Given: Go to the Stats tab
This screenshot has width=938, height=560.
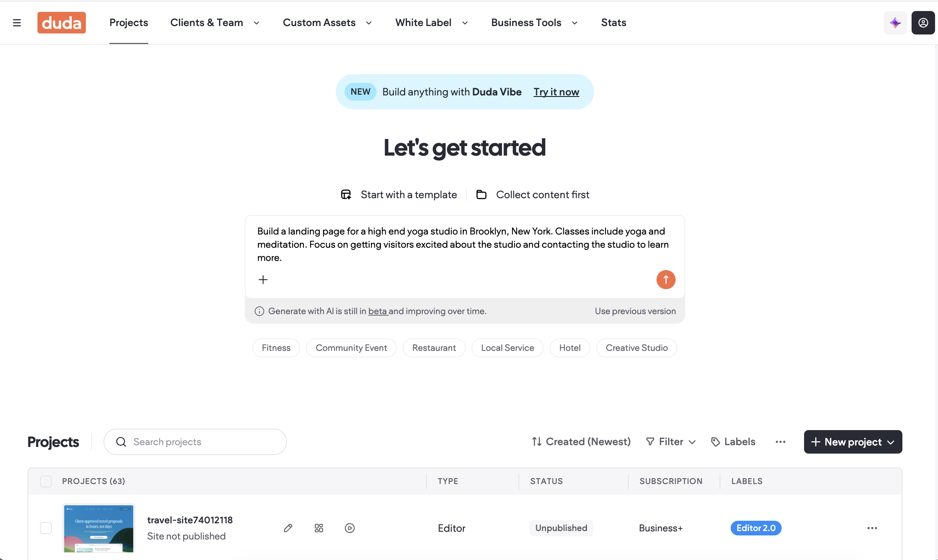Looking at the screenshot, I should pos(613,23).
